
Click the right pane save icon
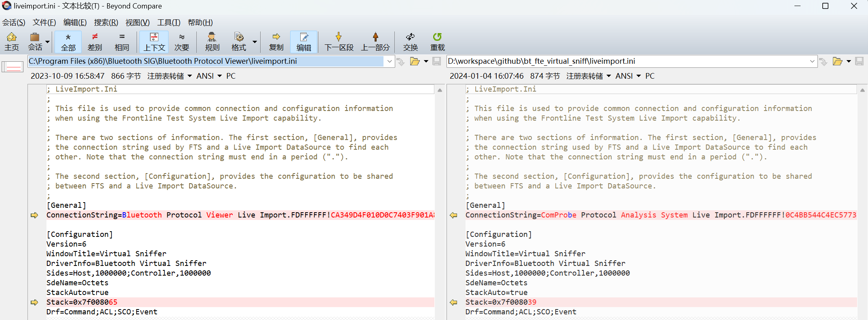[860, 61]
